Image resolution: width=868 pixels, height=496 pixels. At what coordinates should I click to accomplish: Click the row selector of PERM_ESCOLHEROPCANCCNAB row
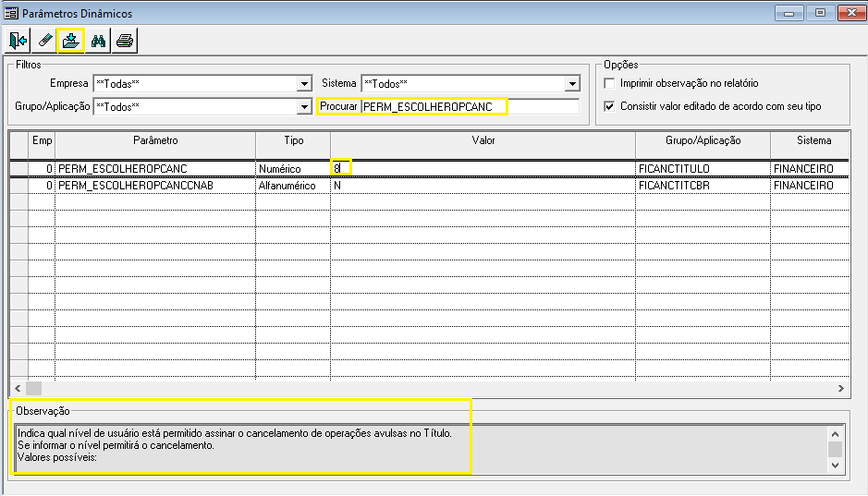tap(19, 186)
